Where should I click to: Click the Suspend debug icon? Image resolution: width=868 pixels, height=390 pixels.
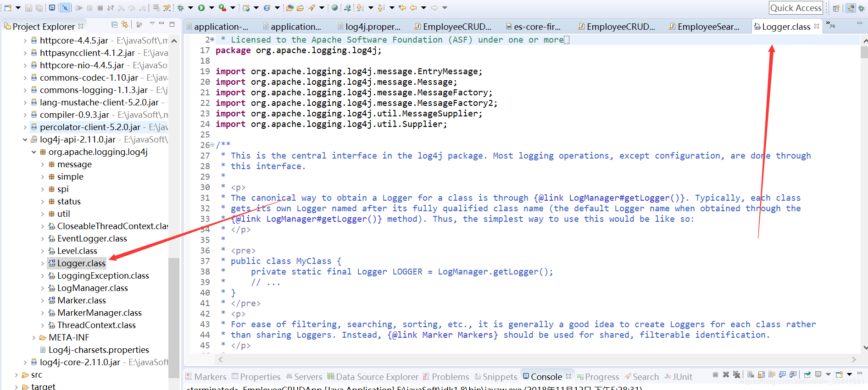(89, 8)
